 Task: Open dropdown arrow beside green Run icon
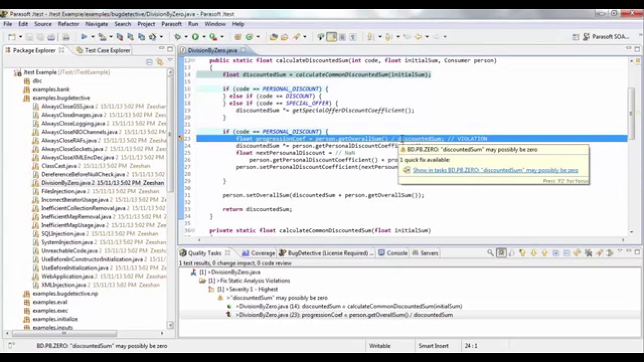click(204, 37)
